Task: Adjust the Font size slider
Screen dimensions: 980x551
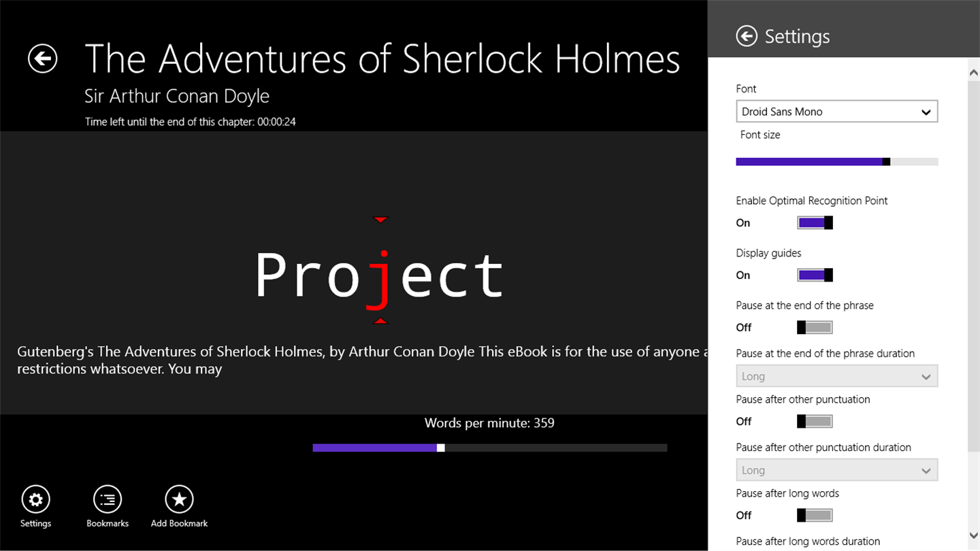Action: pyautogui.click(x=836, y=162)
